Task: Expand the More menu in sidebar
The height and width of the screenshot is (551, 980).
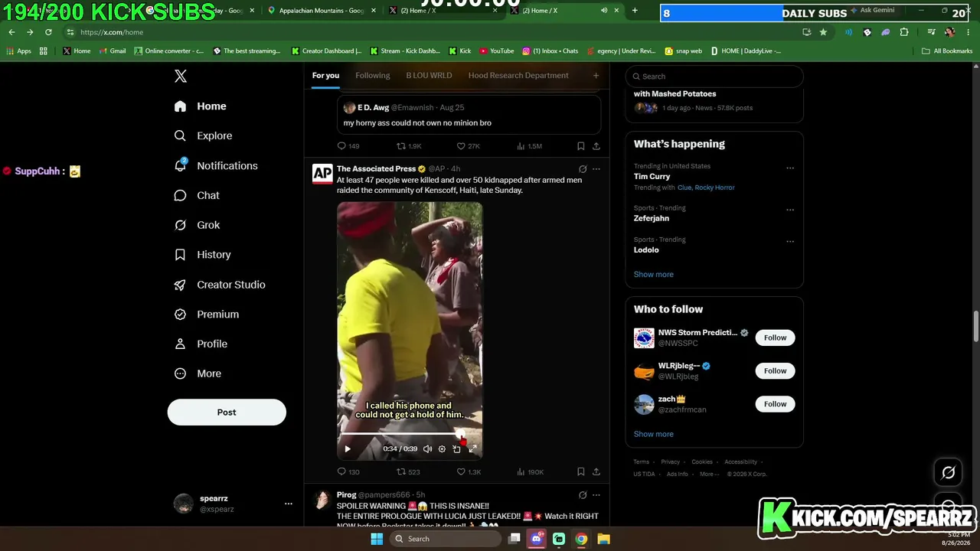Action: [198, 373]
